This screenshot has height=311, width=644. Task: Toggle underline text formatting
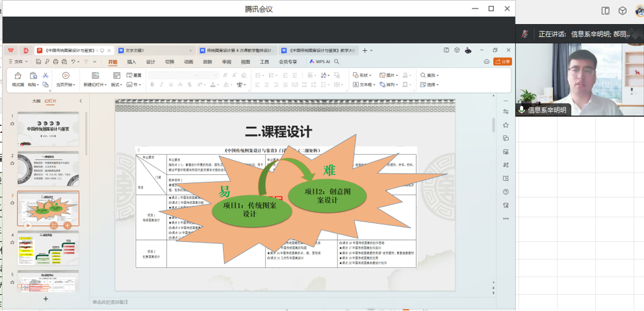(171, 85)
